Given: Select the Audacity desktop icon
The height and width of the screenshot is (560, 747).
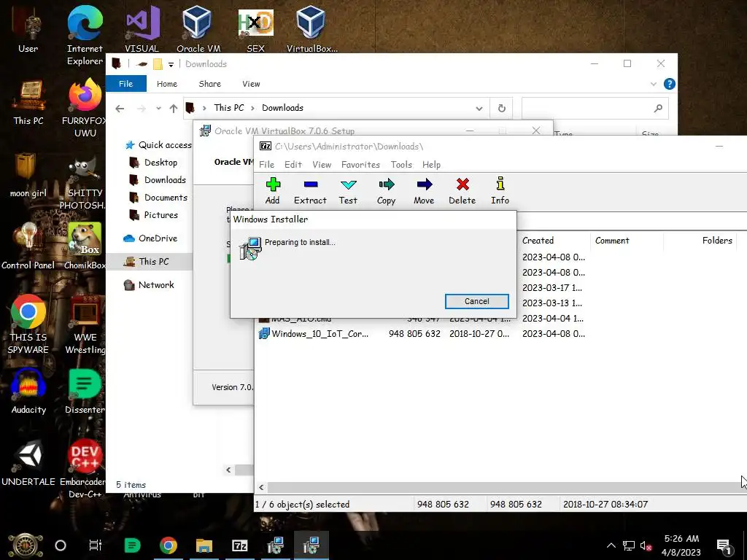Looking at the screenshot, I should [28, 392].
